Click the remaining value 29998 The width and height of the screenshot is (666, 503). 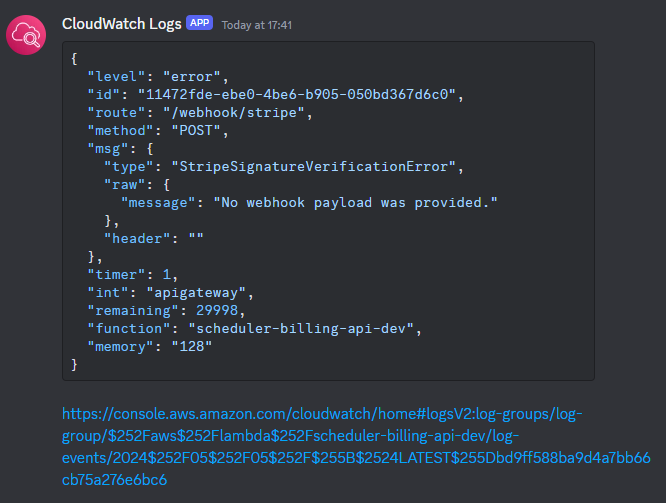(x=217, y=311)
